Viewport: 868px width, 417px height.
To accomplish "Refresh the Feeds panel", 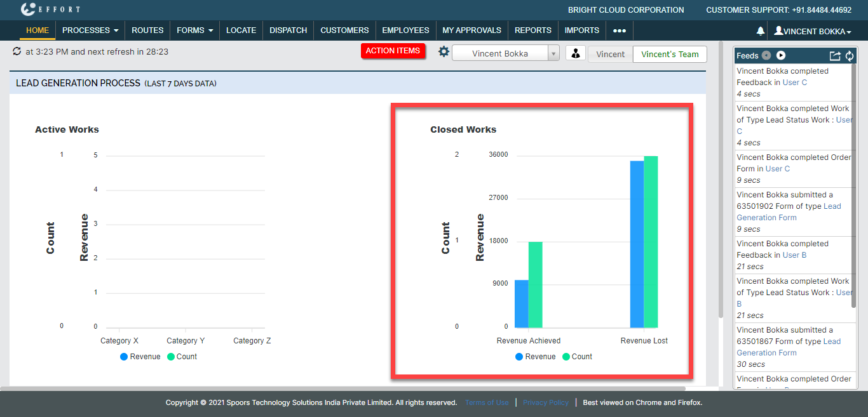I will pyautogui.click(x=850, y=56).
